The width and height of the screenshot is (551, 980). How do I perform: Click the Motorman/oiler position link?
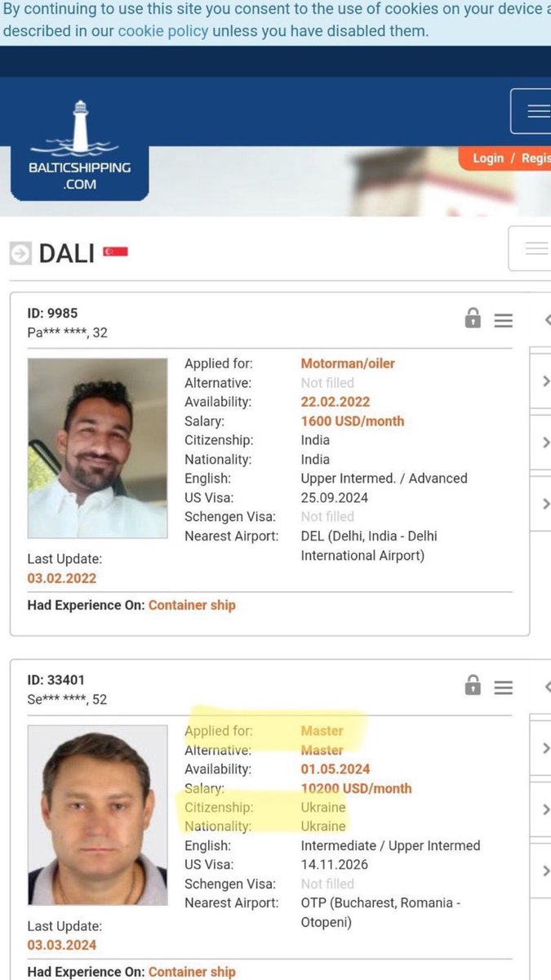[348, 363]
